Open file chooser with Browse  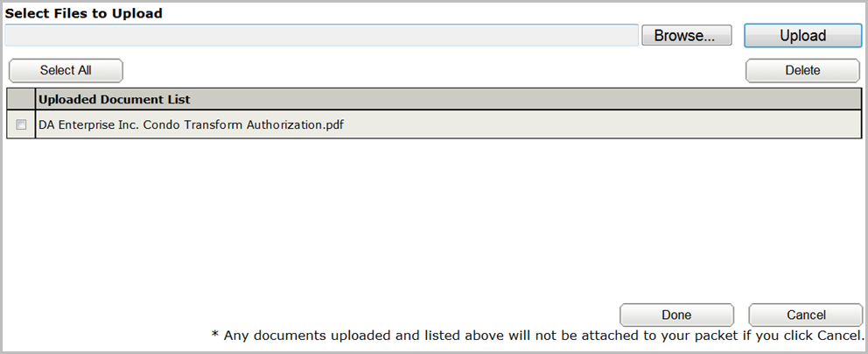tap(686, 35)
